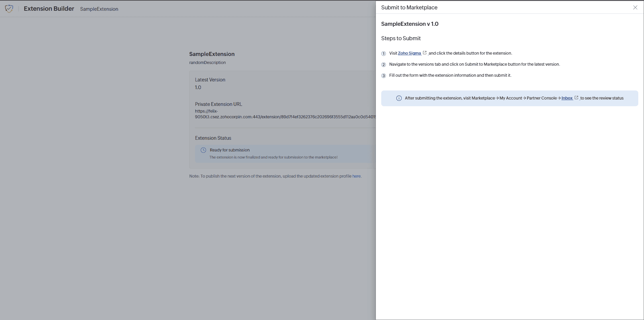This screenshot has height=320, width=644.
Task: Select step 3 circle in Steps to Submit
Action: coord(384,76)
